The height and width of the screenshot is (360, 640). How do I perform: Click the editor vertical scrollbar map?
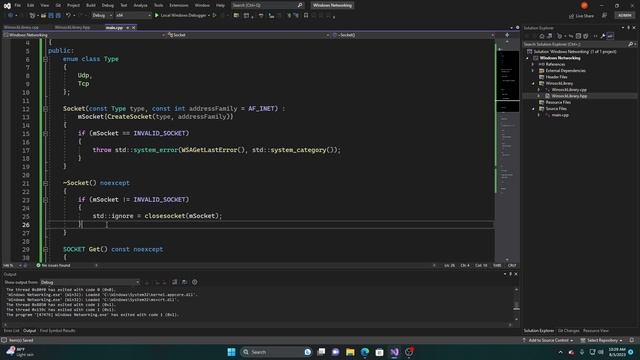(508, 151)
